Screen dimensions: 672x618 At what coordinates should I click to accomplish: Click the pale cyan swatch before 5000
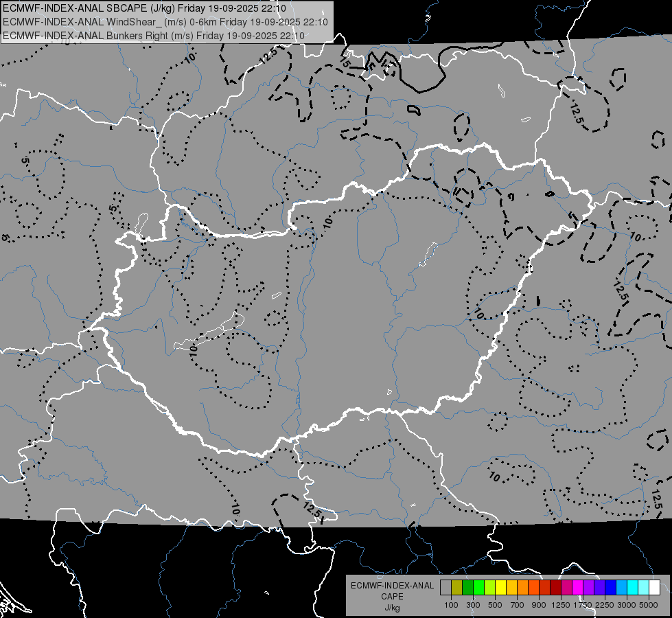click(644, 588)
